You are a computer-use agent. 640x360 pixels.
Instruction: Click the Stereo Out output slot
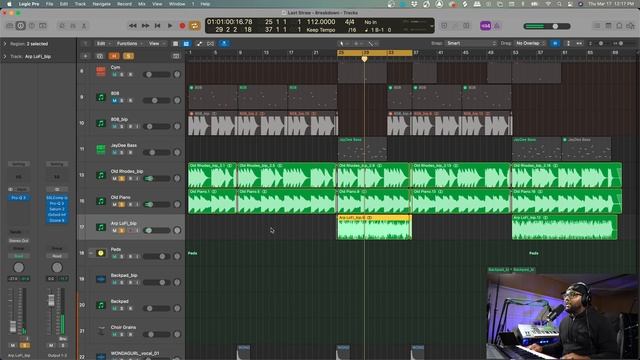coord(18,241)
